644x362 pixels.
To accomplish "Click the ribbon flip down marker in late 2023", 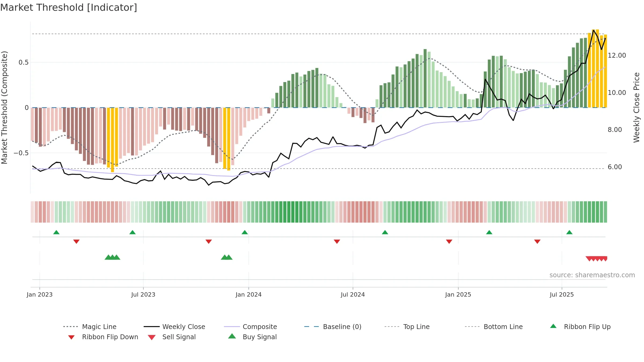I will click(209, 242).
